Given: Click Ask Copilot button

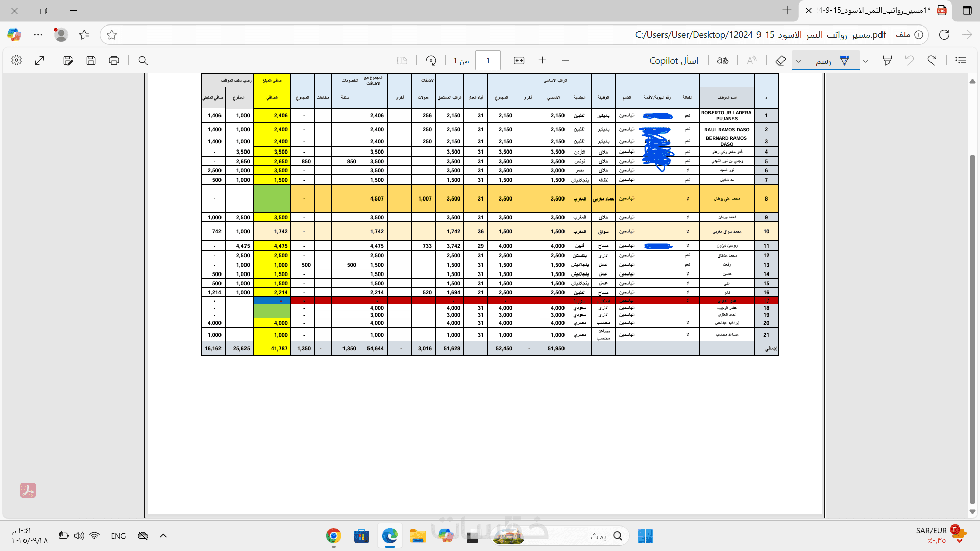Looking at the screenshot, I should pos(674,60).
